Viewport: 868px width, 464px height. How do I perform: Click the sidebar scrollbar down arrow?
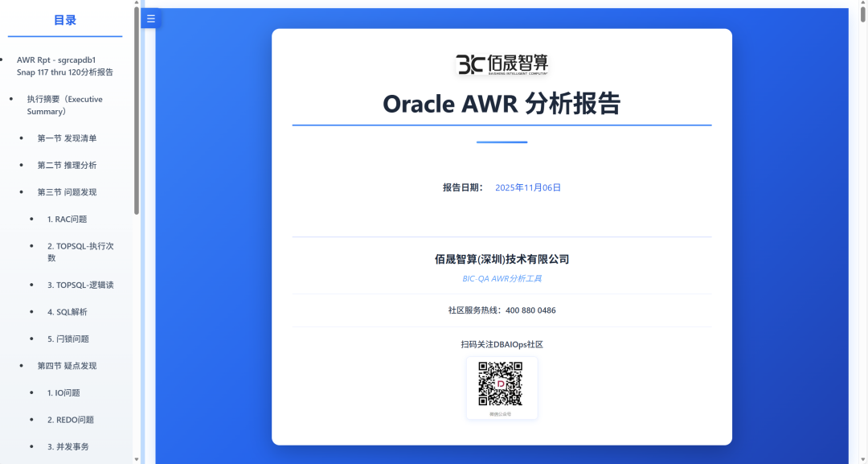point(137,459)
